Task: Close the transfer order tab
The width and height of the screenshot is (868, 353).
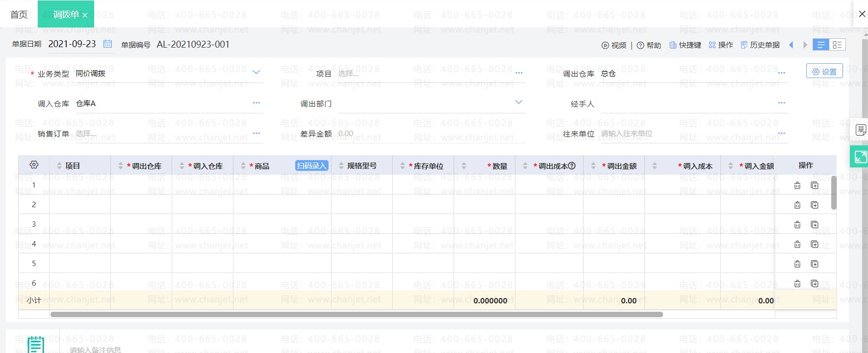Action: (85, 15)
